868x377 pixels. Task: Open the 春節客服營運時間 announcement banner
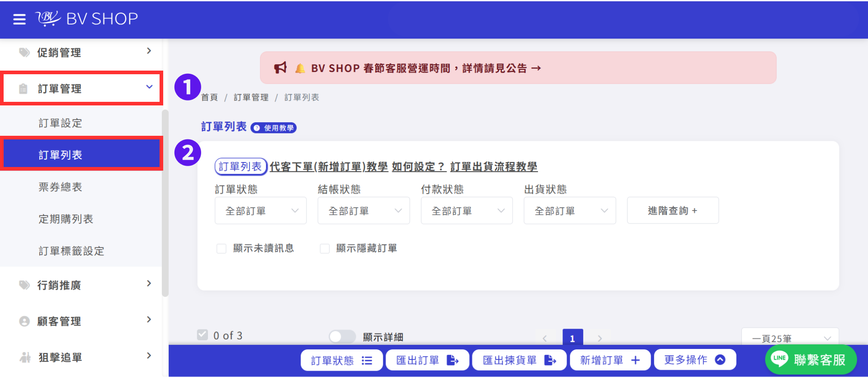518,68
